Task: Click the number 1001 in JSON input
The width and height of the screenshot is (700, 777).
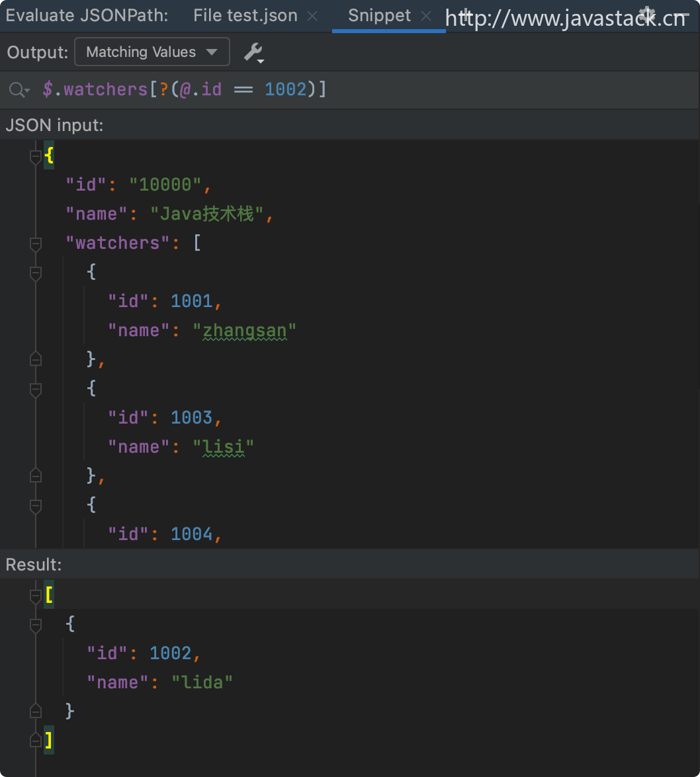Action: click(191, 301)
